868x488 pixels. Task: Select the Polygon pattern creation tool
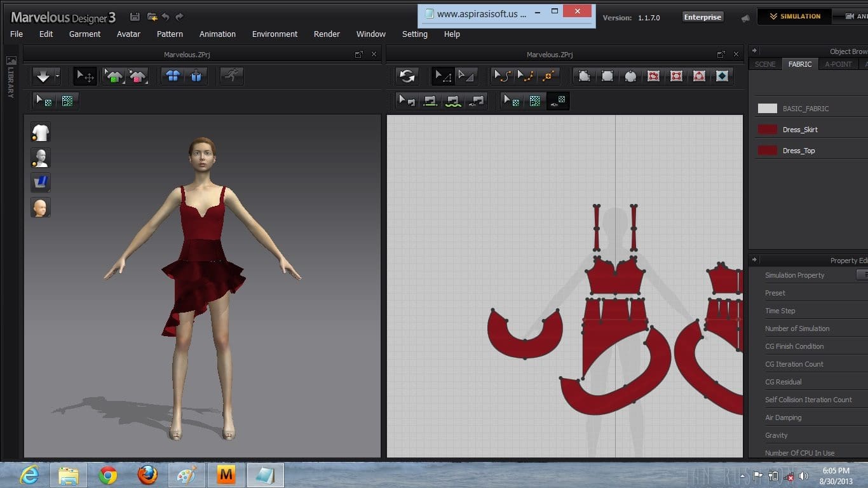tap(584, 76)
